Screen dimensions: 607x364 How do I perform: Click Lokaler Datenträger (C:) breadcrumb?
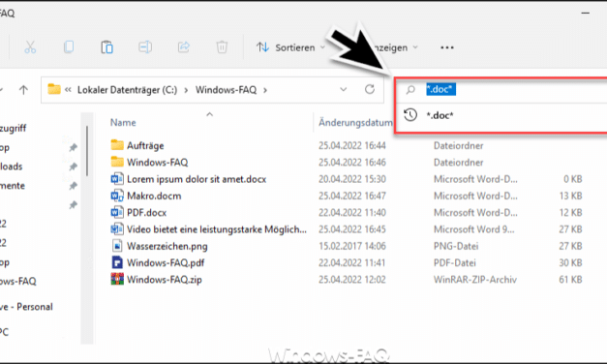click(128, 90)
